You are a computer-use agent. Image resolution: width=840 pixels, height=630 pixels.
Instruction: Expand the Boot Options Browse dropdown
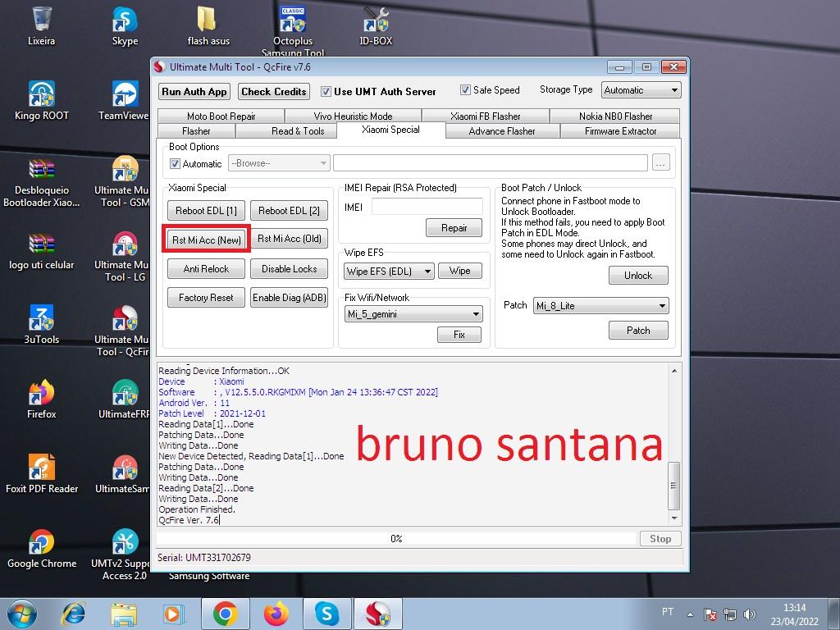[x=279, y=163]
